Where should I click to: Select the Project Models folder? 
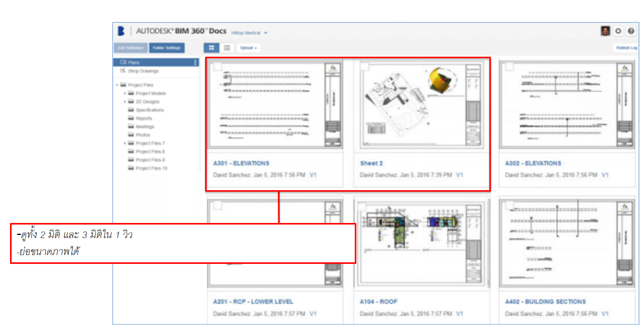151,93
